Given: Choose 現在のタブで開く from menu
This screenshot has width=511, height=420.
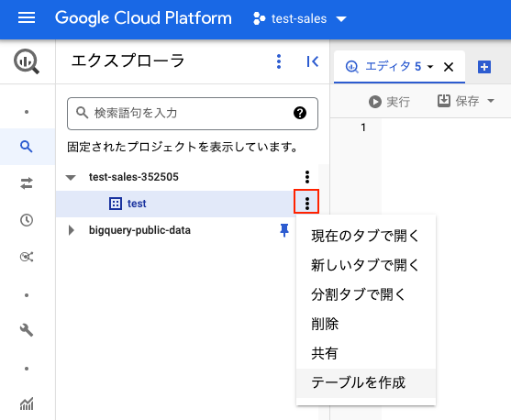Looking at the screenshot, I should coord(366,236).
